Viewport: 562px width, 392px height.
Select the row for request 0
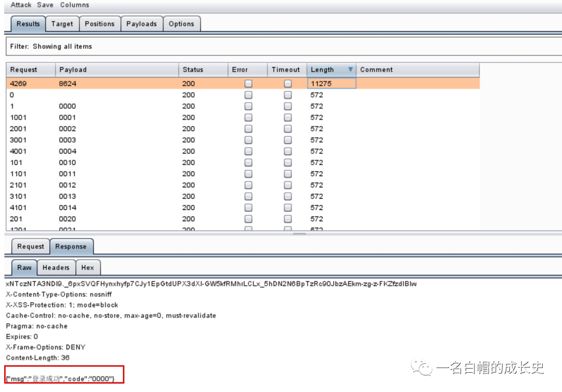[x=243, y=95]
